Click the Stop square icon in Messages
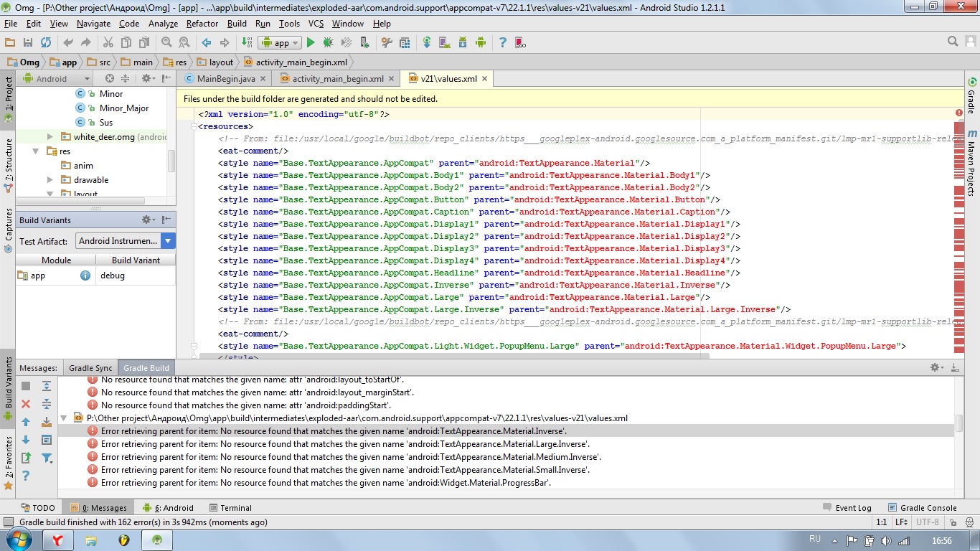The width and height of the screenshot is (980, 551). coord(26,386)
